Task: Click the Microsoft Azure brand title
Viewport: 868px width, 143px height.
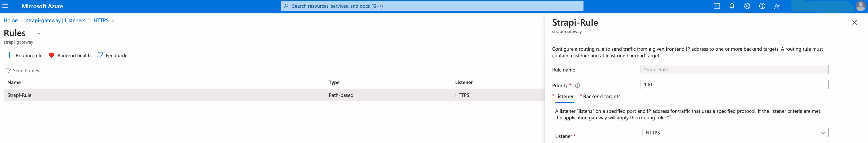Action: coord(42,6)
